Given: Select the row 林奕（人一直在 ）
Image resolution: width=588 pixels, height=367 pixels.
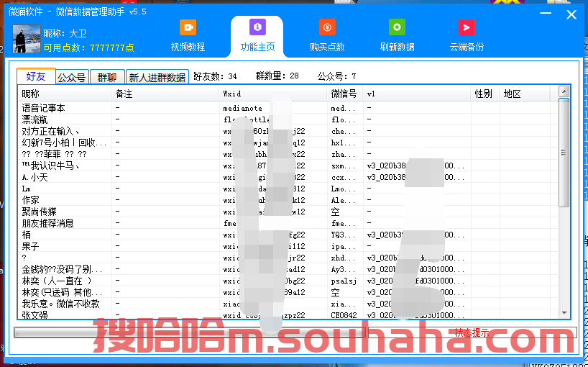Looking at the screenshot, I should (288, 281).
